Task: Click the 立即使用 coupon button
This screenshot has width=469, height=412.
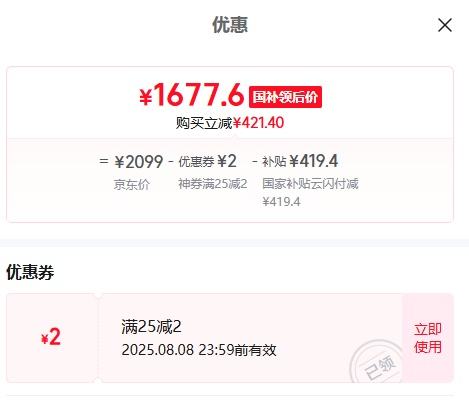Action: tap(428, 338)
